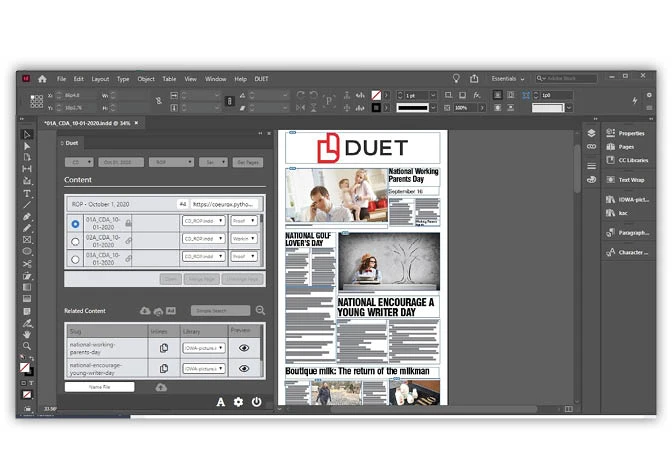Select the Free Transform tool
Screen dimensions: 672x462
[27, 276]
